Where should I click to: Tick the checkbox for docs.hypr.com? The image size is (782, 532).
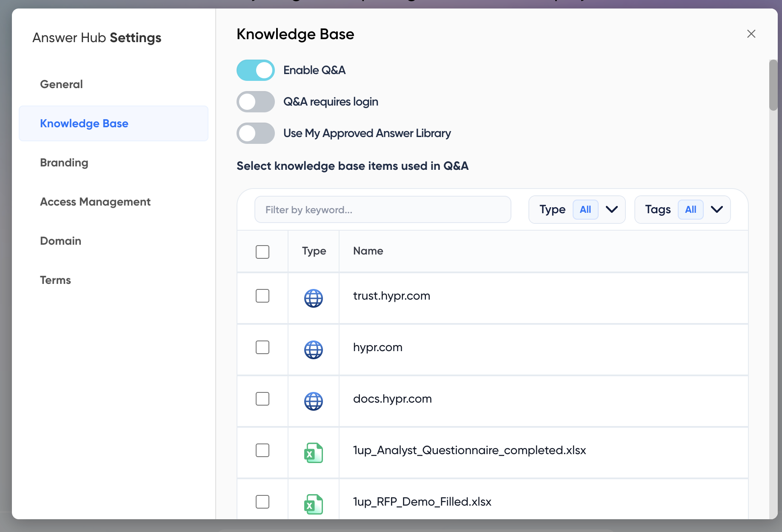click(263, 399)
